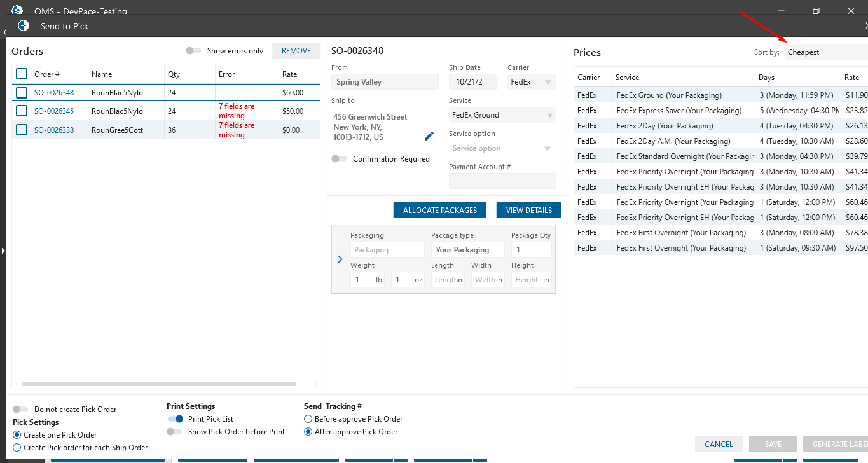This screenshot has width=868, height=463.
Task: Select Create Pick order for each Ship Order
Action: pyautogui.click(x=17, y=448)
